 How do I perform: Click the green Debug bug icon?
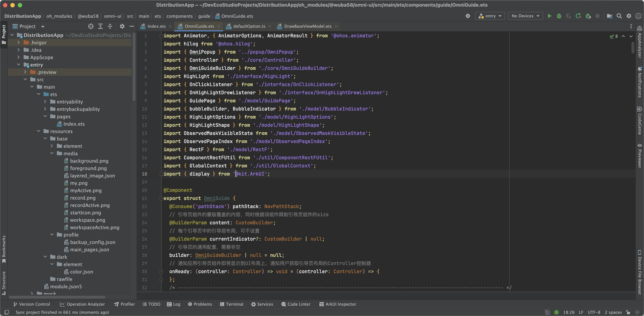click(559, 16)
